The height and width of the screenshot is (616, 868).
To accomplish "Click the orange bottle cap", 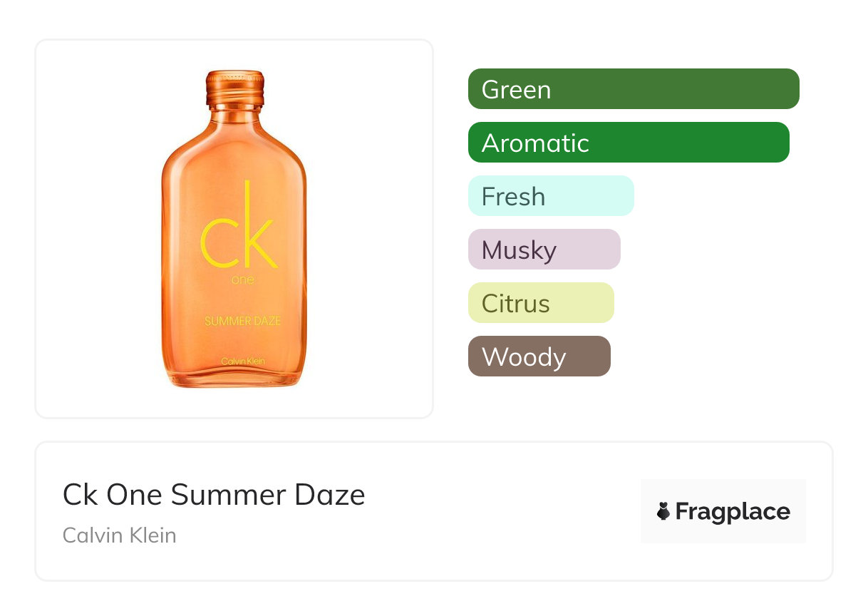I will coord(234,85).
